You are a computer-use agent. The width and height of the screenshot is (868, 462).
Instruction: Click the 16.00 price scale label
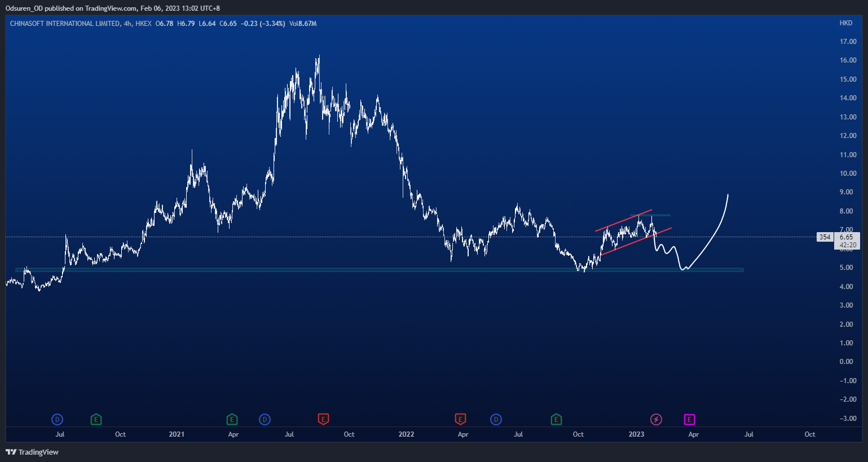click(x=848, y=60)
